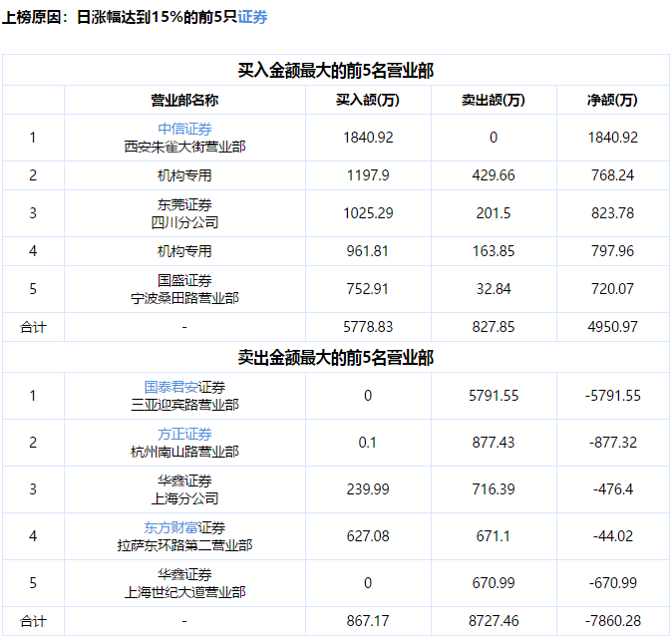Viewport: 672px width, 639px height.
Task: Click the 卖出额(万) column header
Action: coord(494,100)
